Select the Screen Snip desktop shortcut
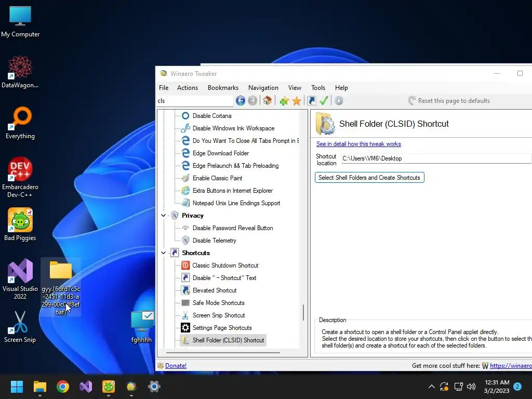The height and width of the screenshot is (399, 532). [20, 327]
